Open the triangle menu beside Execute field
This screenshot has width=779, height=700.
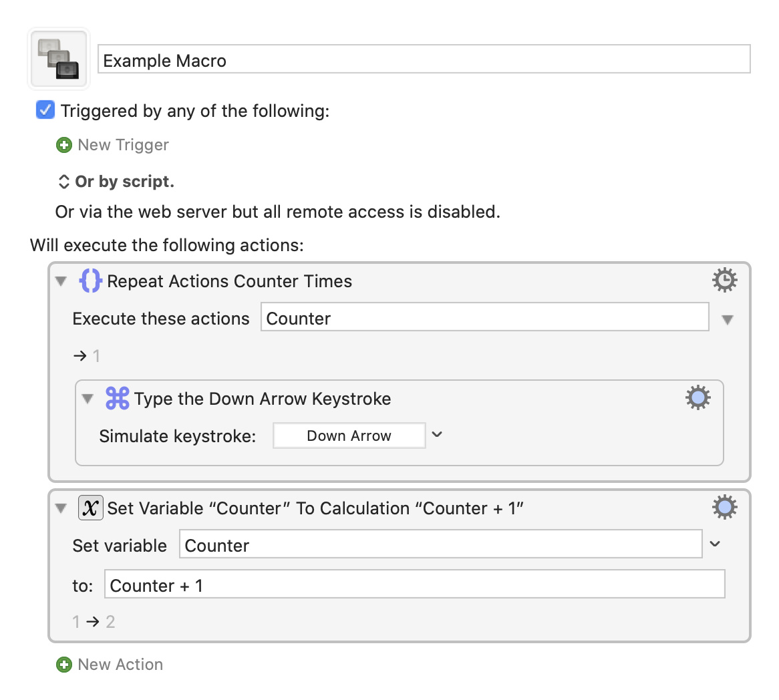pos(728,319)
